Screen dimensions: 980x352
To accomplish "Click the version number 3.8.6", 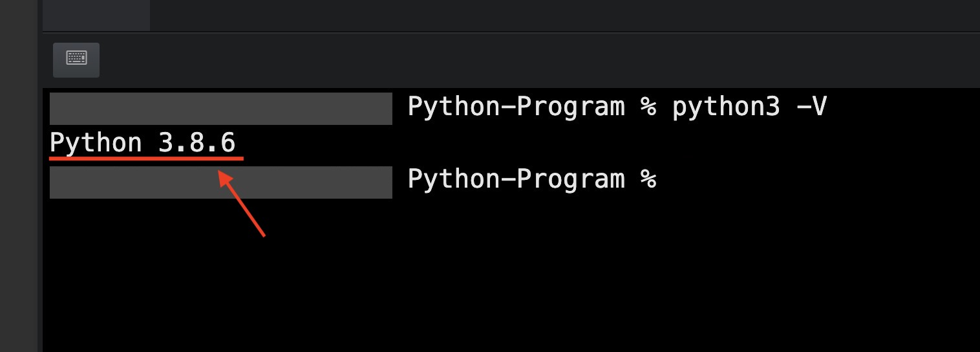I will point(197,143).
